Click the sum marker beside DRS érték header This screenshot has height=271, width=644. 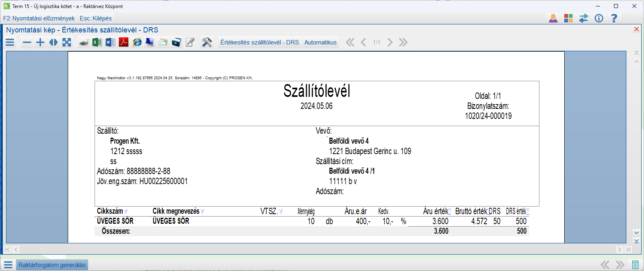[528, 211]
